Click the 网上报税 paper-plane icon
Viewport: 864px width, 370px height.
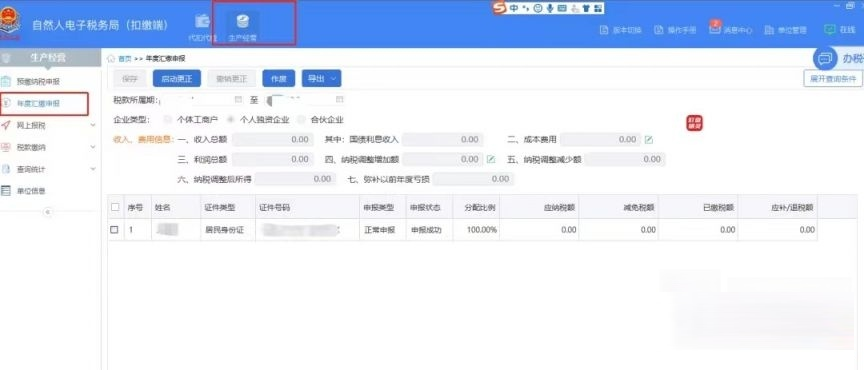click(6, 125)
